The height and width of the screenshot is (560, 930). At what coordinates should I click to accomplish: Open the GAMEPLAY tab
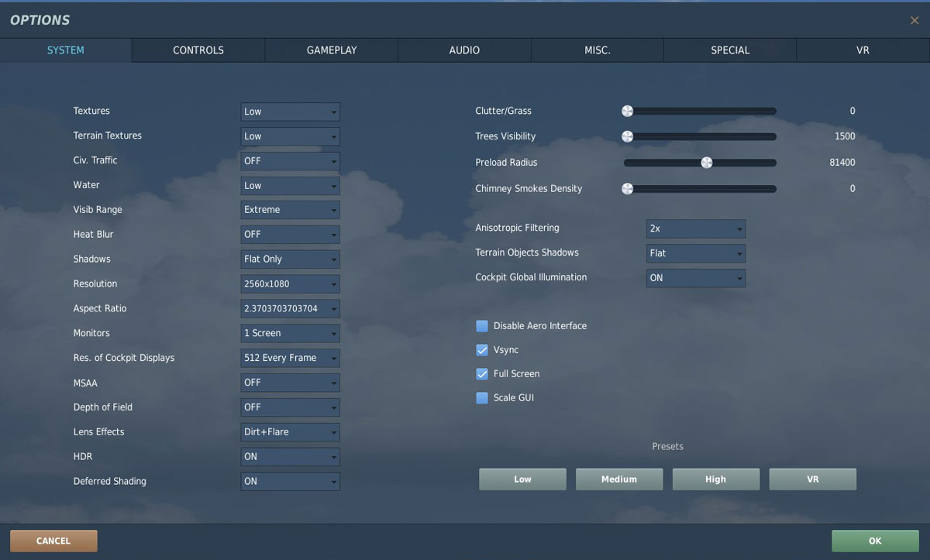tap(332, 50)
